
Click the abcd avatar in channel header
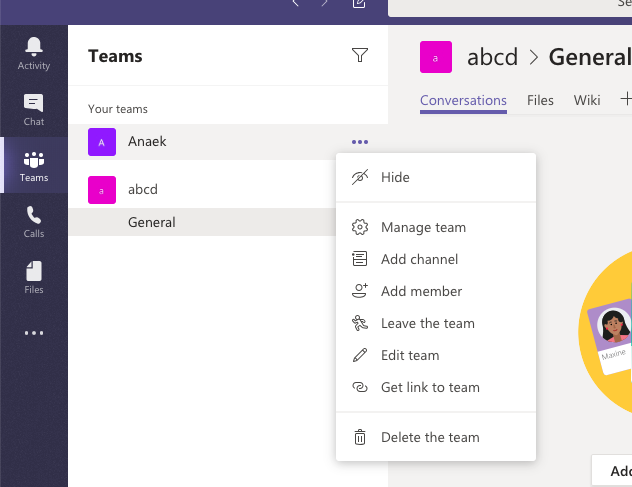436,57
